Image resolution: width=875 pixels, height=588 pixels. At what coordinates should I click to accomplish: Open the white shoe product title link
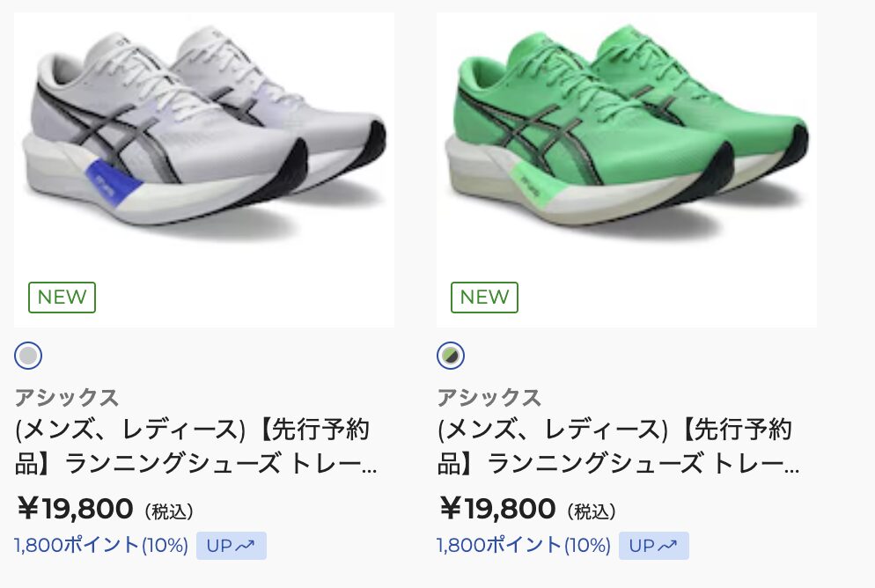(195, 446)
